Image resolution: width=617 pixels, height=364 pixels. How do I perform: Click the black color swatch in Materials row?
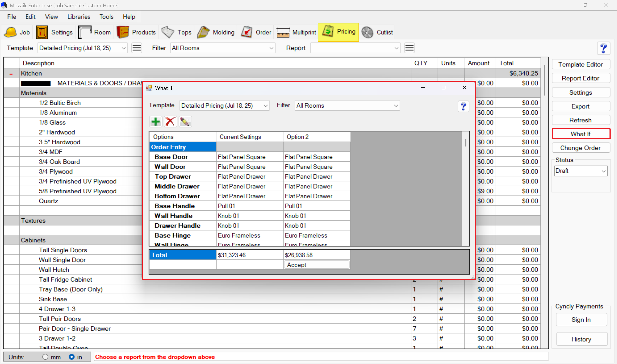pyautogui.click(x=36, y=83)
